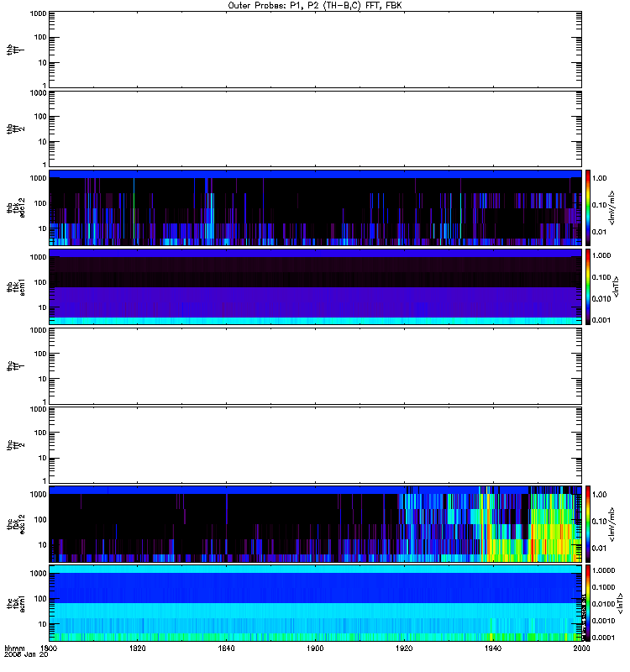630x672 pixels.
Task: Click the 'thb fbk edc12' y-axis title
Action: pyautogui.click(x=15, y=207)
